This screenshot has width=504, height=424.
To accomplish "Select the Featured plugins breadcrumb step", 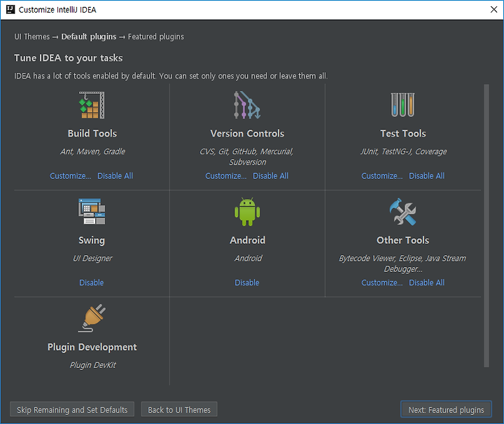I will (156, 36).
